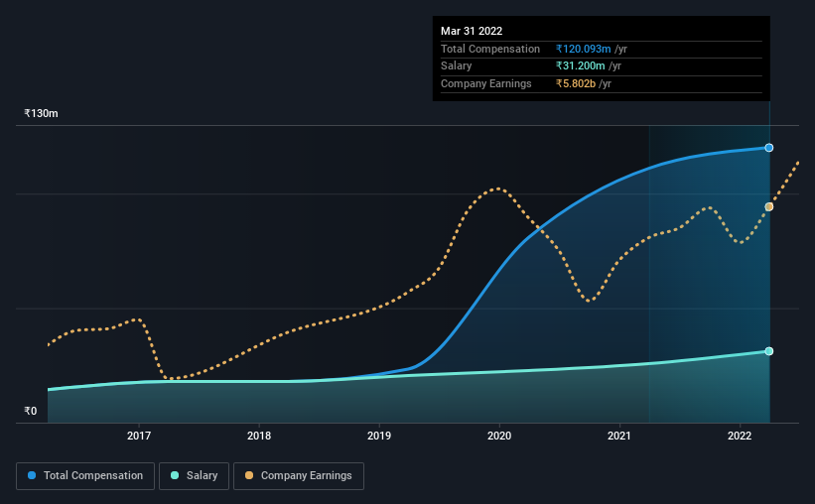The height and width of the screenshot is (504, 815).
Task: Click the orange Company Earnings data point marker
Action: click(768, 206)
